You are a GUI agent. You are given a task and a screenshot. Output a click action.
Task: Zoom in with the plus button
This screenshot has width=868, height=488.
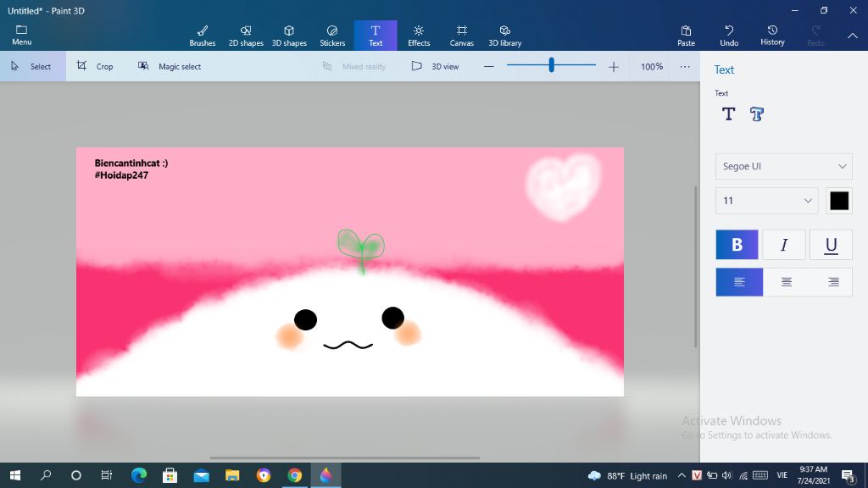click(614, 66)
